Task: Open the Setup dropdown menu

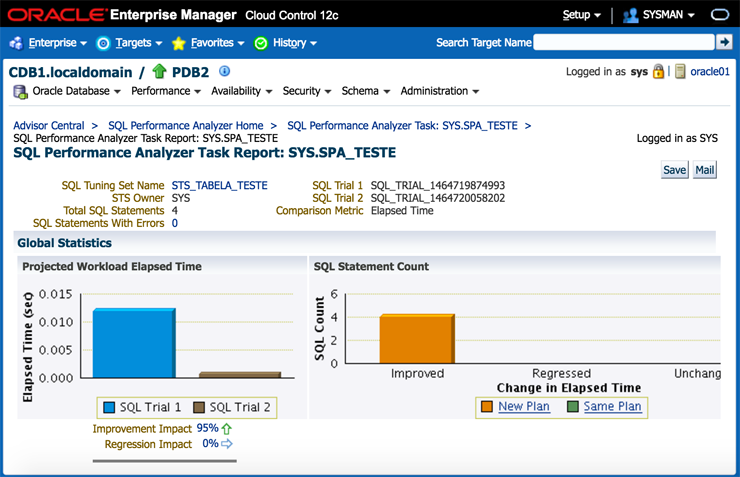Action: (581, 15)
